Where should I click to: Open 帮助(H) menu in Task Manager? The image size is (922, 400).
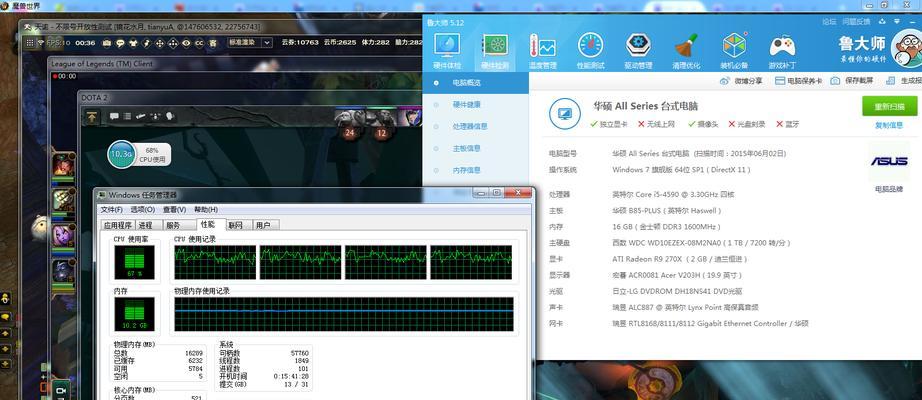pos(206,209)
